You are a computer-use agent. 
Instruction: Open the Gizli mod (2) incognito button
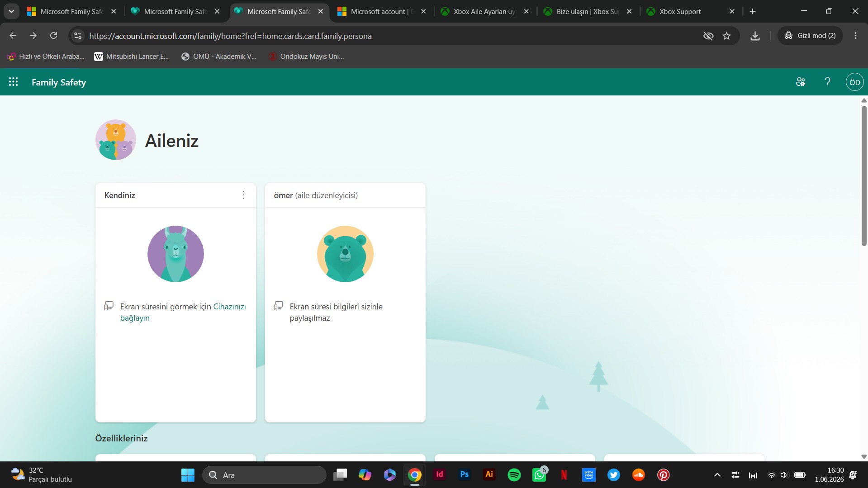810,36
